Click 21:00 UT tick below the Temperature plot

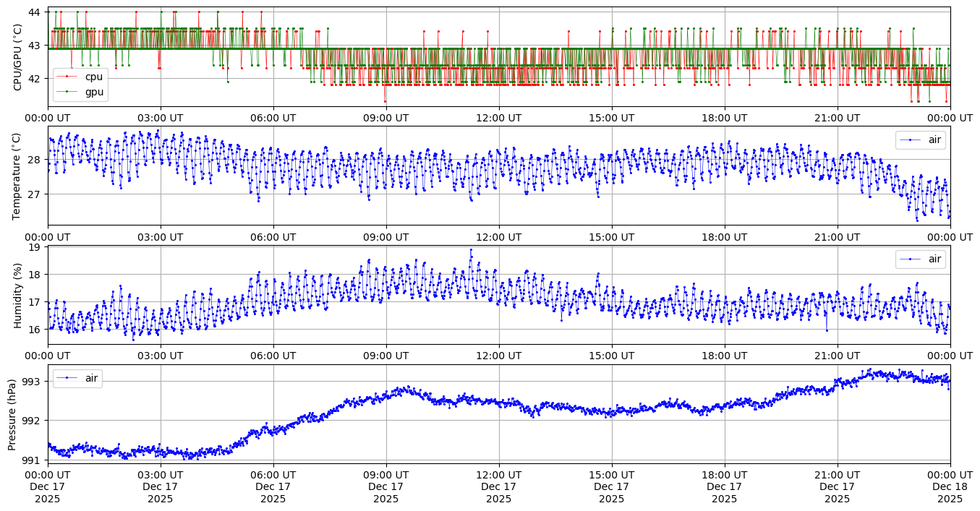838,237
